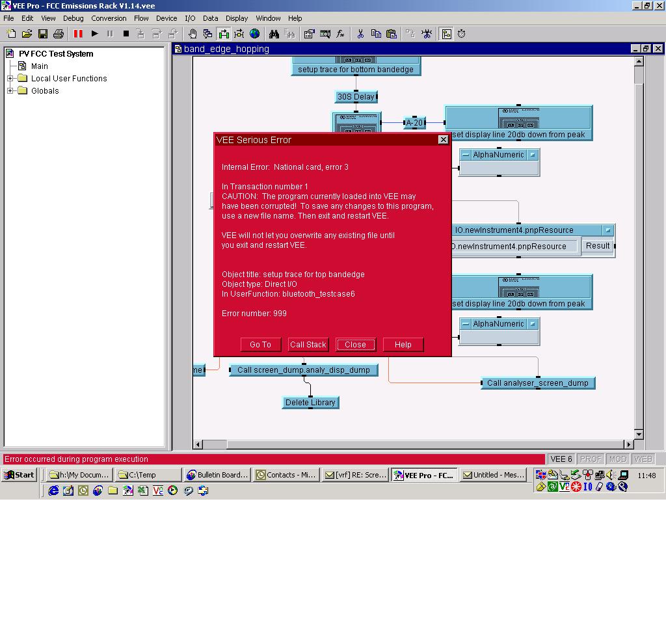Expand the Local User Functions folder

point(10,79)
